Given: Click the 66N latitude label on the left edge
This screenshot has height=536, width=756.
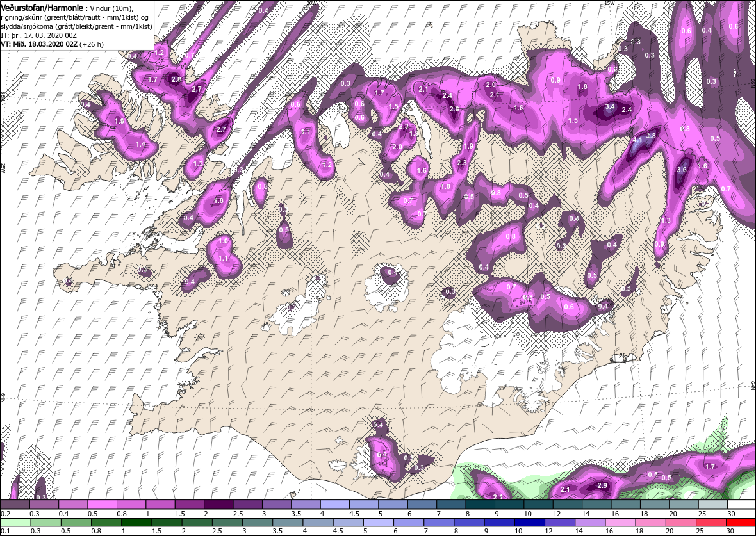Looking at the screenshot, I should coord(3,97).
